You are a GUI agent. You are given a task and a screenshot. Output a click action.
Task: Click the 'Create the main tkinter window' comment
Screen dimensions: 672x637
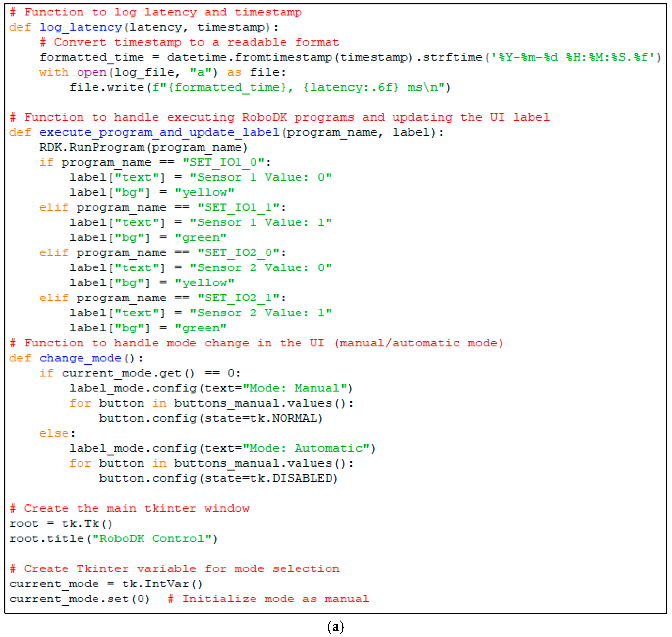130,508
